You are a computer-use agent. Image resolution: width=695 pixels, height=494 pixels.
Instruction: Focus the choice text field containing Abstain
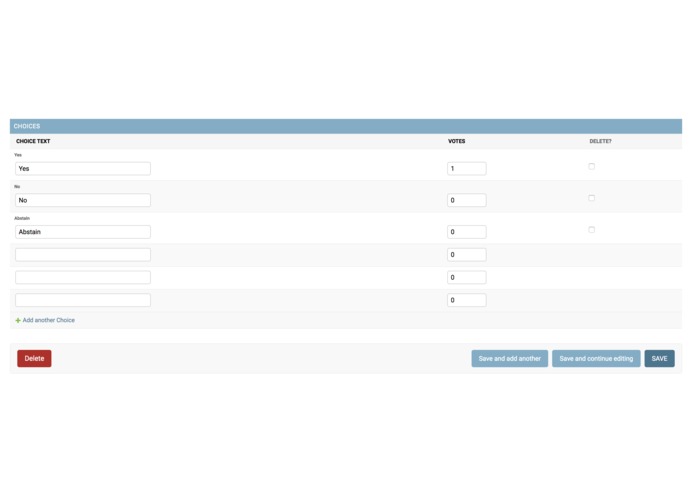pos(83,232)
